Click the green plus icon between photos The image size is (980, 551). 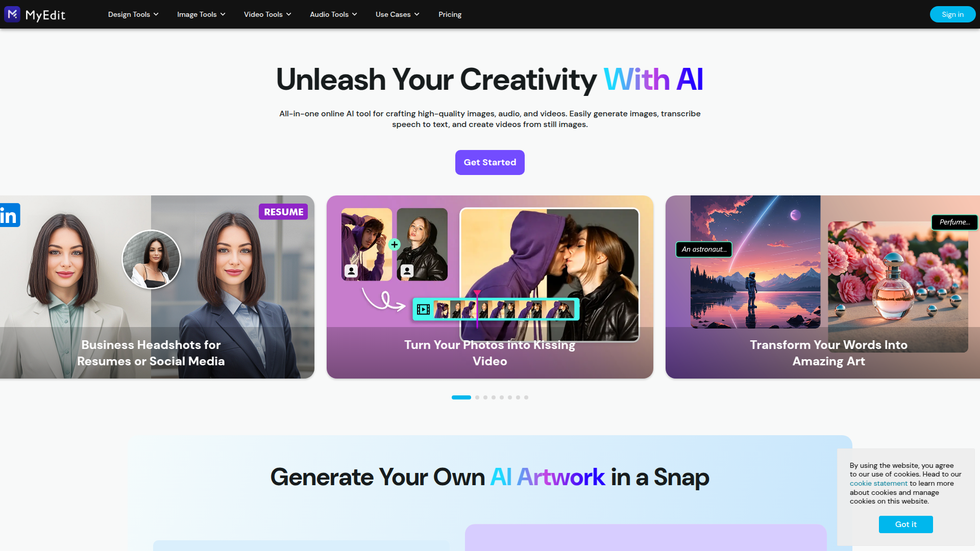click(395, 244)
